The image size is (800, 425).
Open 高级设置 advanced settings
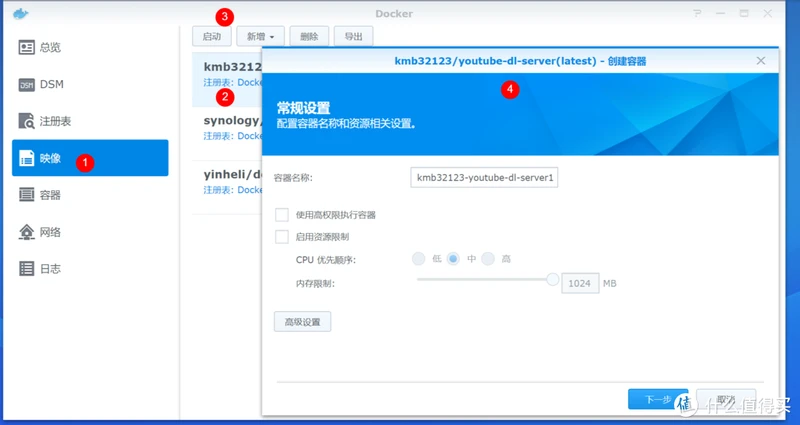(x=303, y=322)
